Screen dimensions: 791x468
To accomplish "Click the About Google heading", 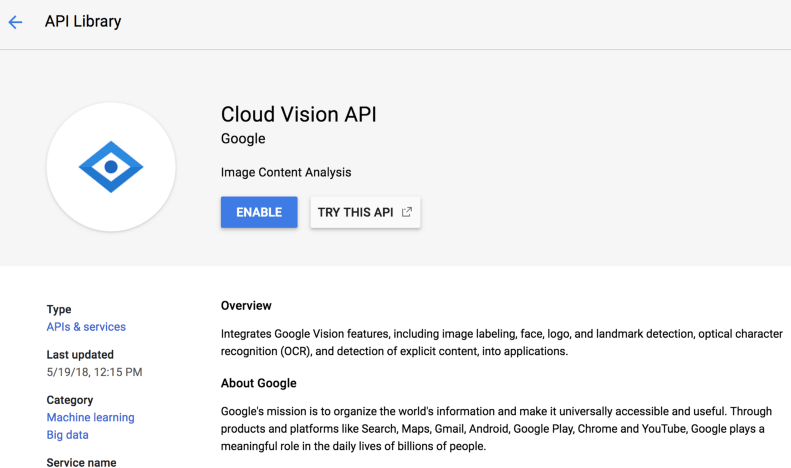I will [x=259, y=383].
